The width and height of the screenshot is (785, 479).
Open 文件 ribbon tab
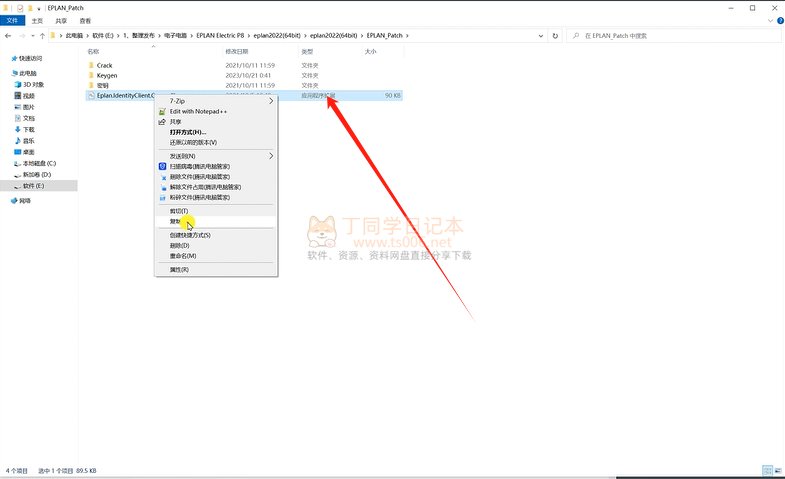(13, 21)
